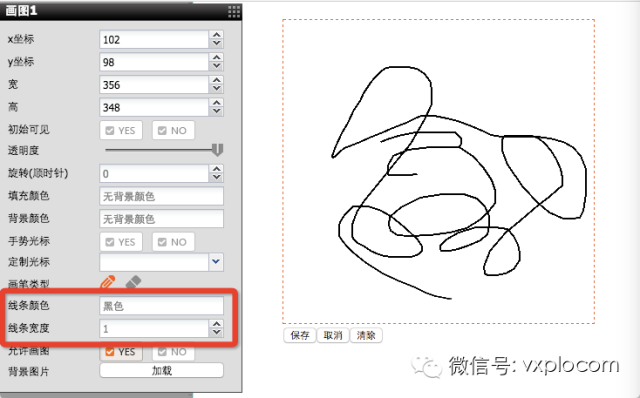Viewport: 640px width, 398px height.
Task: Select the eraser brush type icon
Action: click(x=133, y=282)
